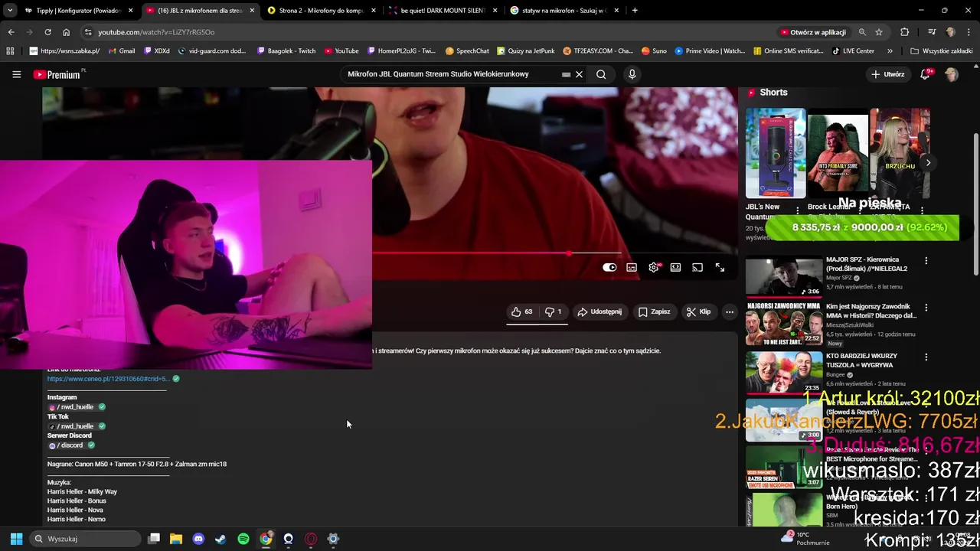Focus the YouTube search box
980x551 pixels.
point(452,74)
